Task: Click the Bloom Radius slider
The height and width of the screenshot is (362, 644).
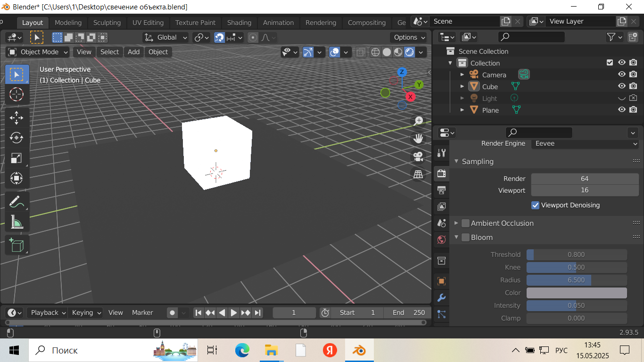Action: 576,280
